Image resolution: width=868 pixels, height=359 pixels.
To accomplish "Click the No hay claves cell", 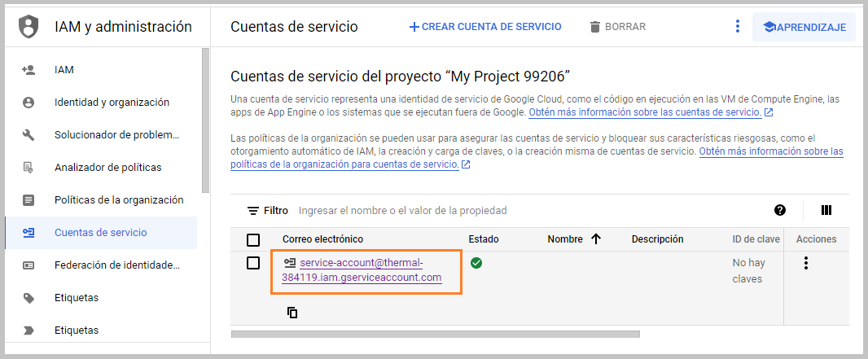I will [748, 271].
